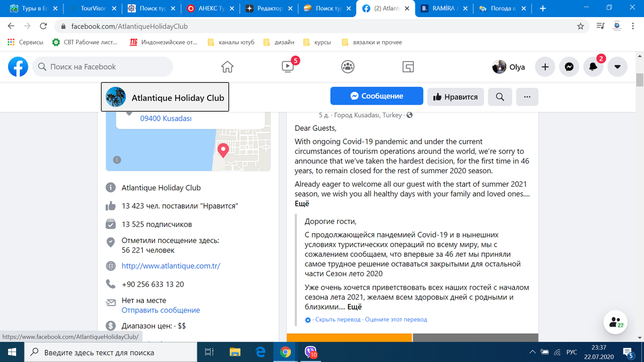Click the address bar URL

(x=129, y=26)
